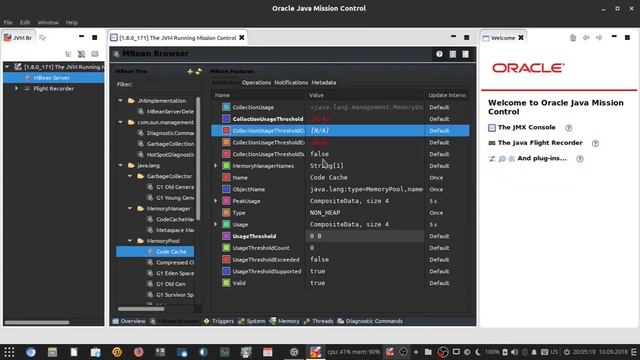Collapse the GarbageCollector folder
The width and height of the screenshot is (640, 360).
(130, 176)
